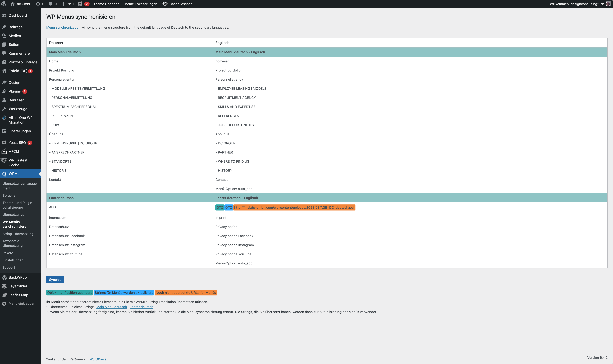Image resolution: width=613 pixels, height=364 pixels.
Task: Click the Cache löschen cheetah icon
Action: click(165, 4)
